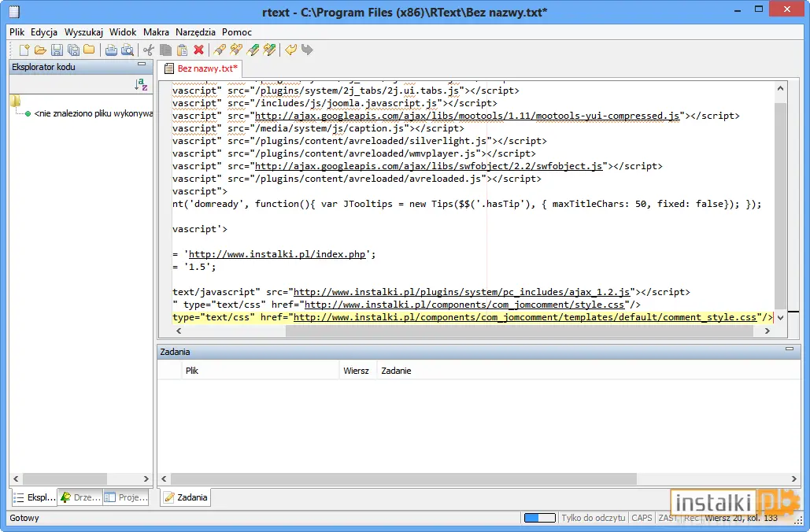This screenshot has width=810, height=532.
Task: Click the Paste clipboard icon
Action: click(182, 50)
